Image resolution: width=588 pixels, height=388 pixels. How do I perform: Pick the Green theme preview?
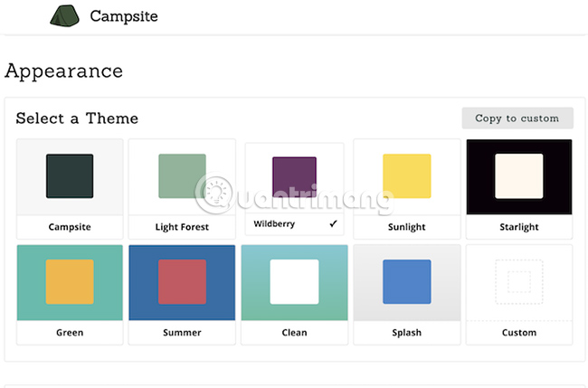point(70,282)
